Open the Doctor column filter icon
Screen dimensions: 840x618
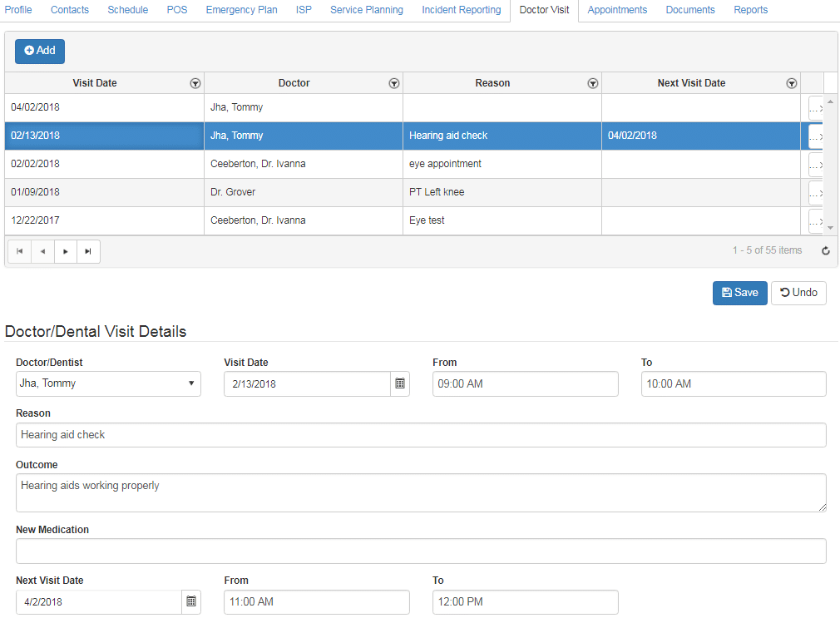click(394, 83)
